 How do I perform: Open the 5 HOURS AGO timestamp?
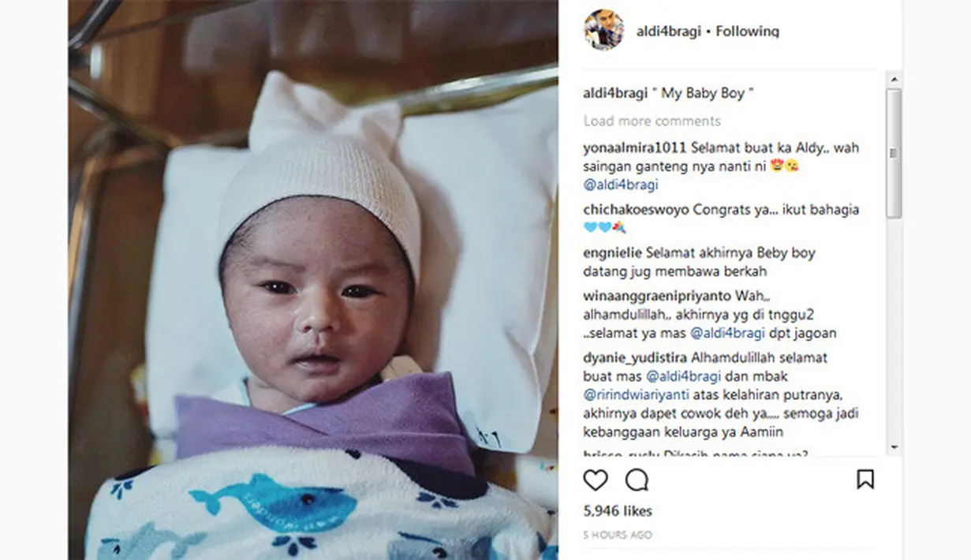[618, 535]
